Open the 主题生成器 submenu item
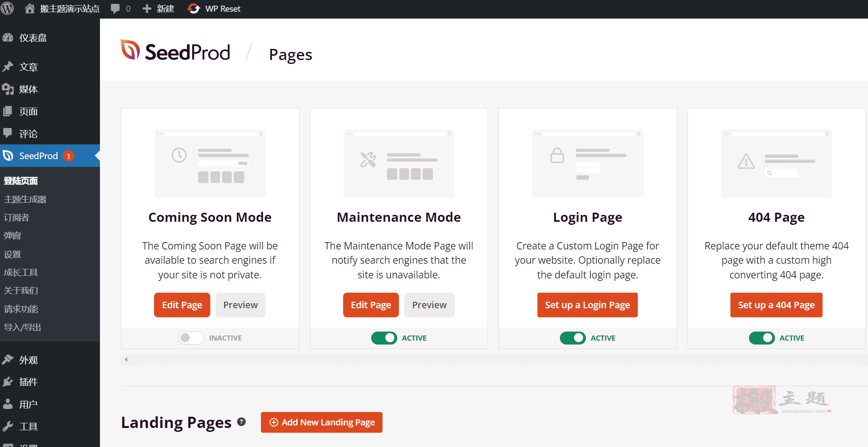Viewport: 868px width, 447px height. [x=25, y=199]
